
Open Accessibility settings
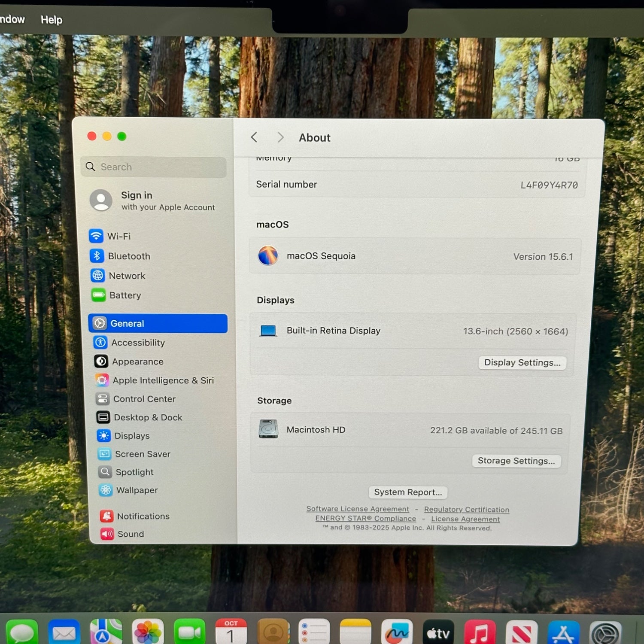coord(137,343)
